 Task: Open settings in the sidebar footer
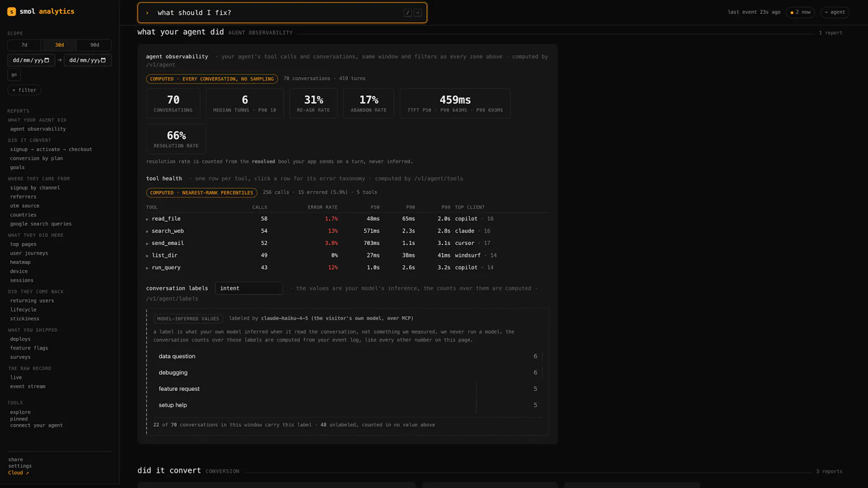[x=20, y=466]
